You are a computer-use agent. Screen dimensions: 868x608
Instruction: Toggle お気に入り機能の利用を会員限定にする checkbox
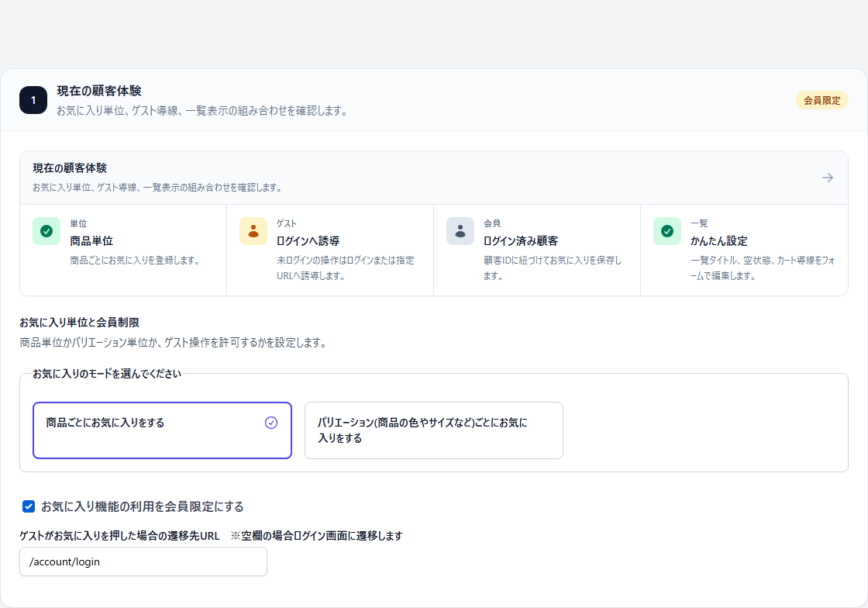(29, 506)
